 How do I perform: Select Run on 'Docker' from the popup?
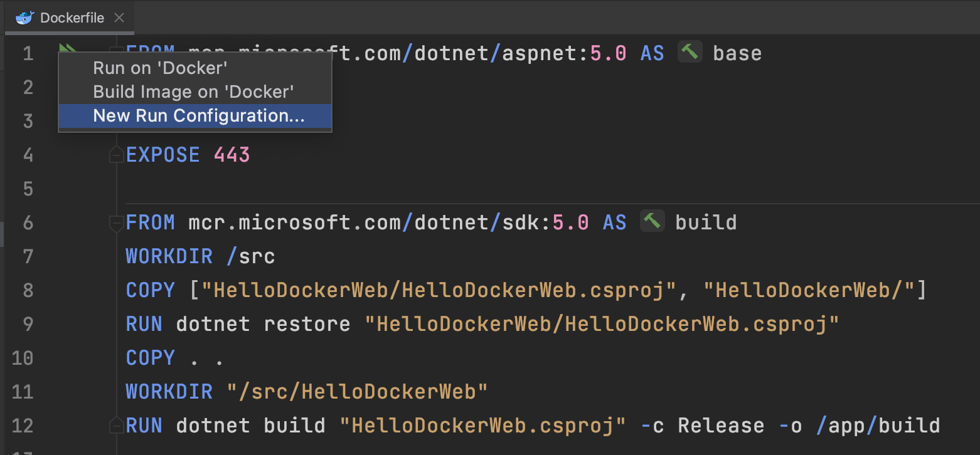coord(160,68)
